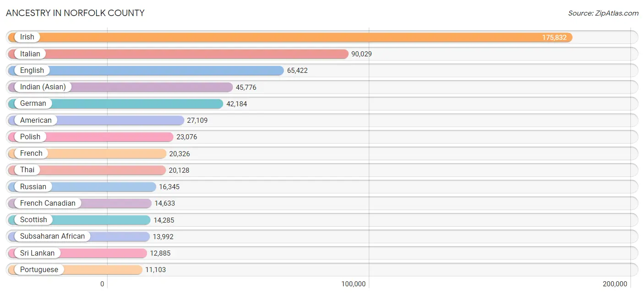Click the Source: ZipAtlas.com credit

point(603,13)
